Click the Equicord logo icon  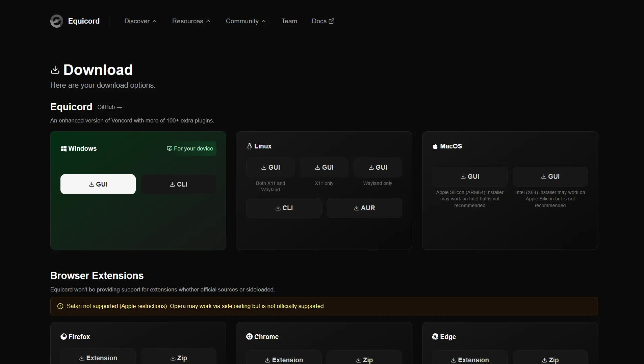57,21
